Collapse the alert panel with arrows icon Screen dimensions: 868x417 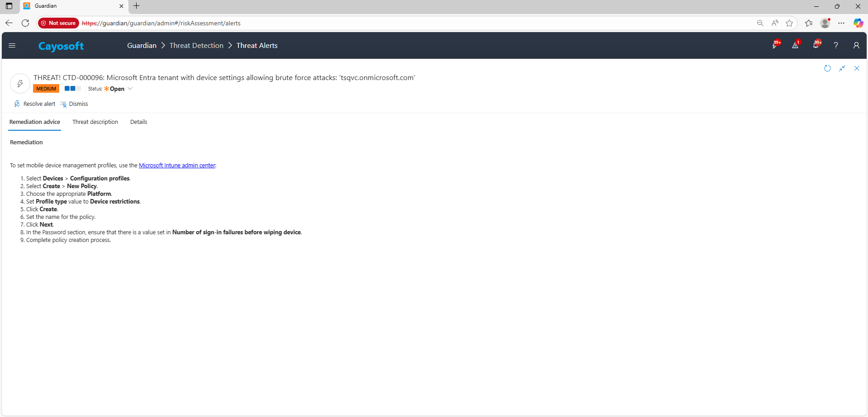842,68
